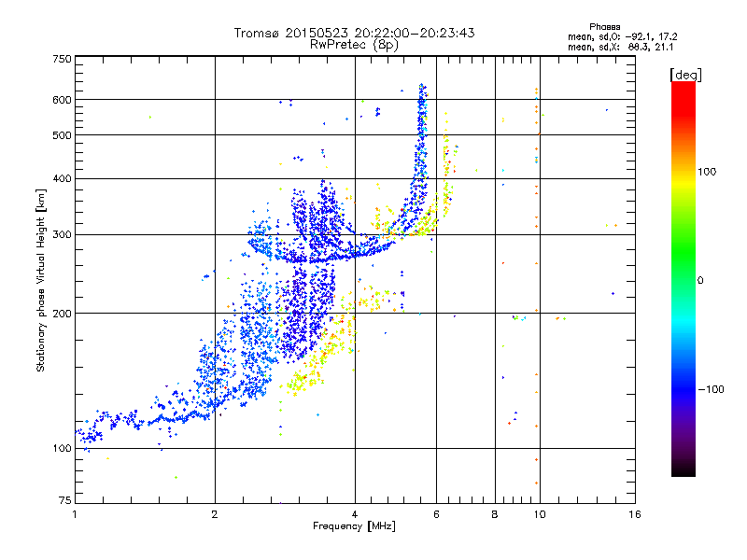Click the y-axis tick label '200'

point(62,314)
